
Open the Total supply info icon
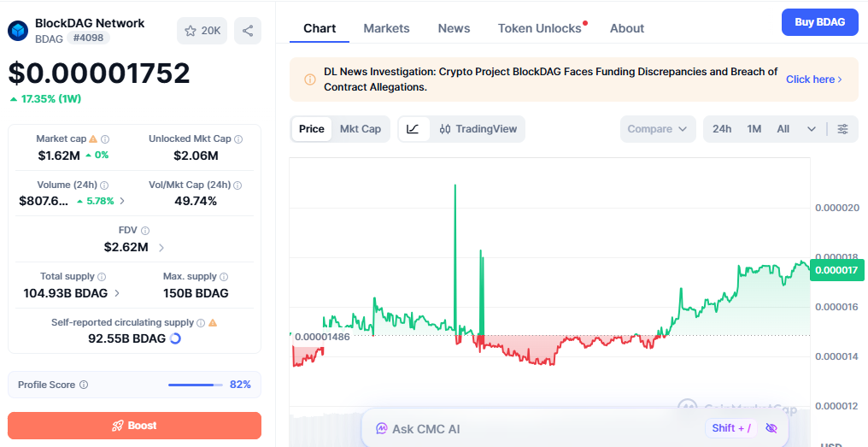tap(102, 276)
